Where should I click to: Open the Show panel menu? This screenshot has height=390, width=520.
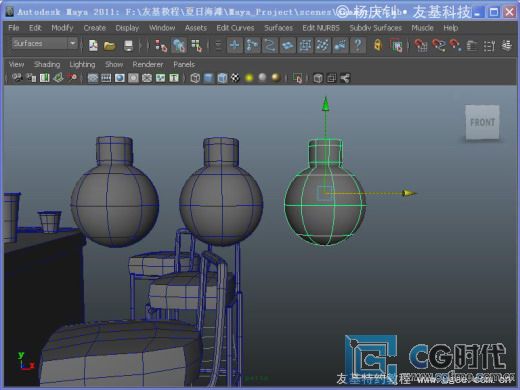[114, 64]
